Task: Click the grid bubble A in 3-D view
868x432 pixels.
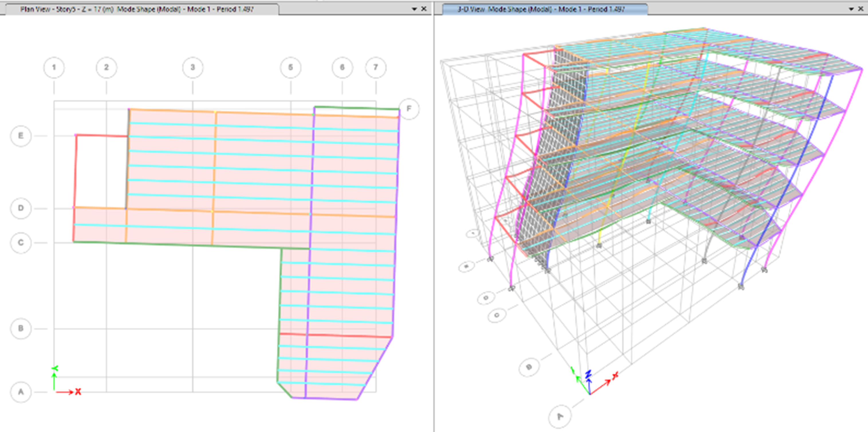Action: 560,417
